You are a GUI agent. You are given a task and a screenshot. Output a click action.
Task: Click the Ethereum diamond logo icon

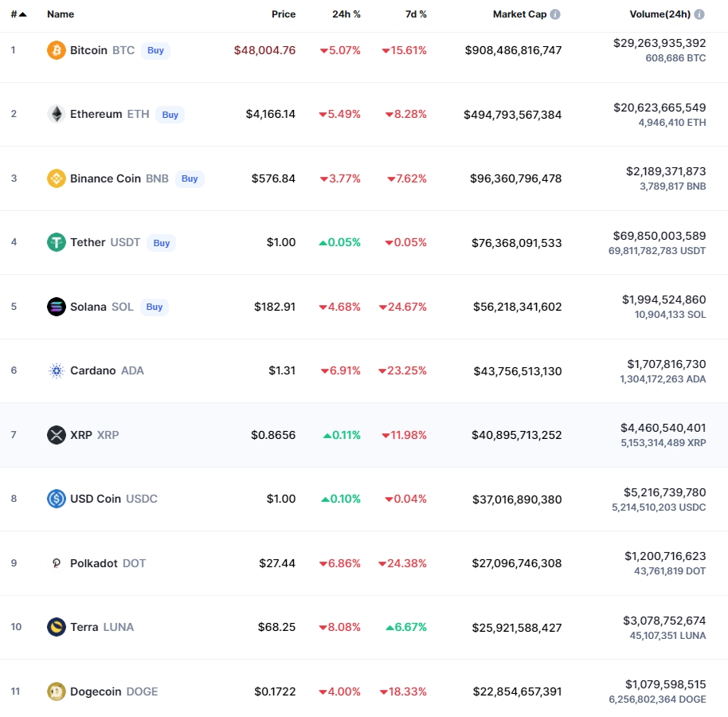pyautogui.click(x=56, y=114)
